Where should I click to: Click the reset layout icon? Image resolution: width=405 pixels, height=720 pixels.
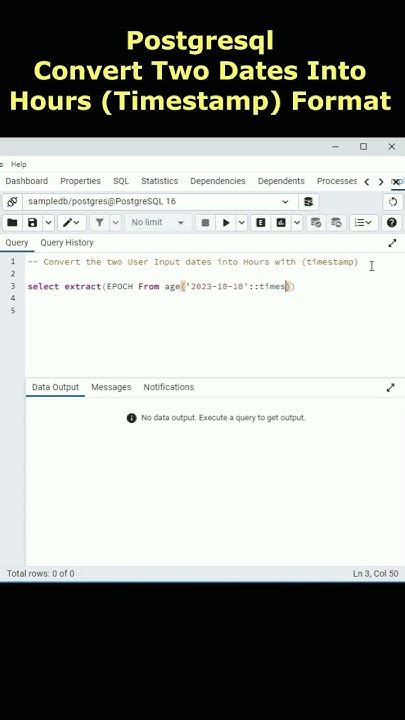(393, 202)
